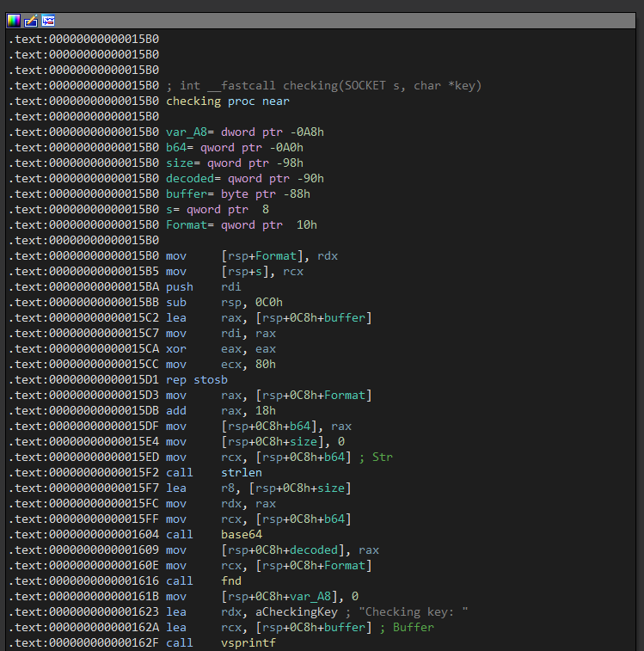Click 'mov rdi, rax' instruction
This screenshot has width=644, height=651.
221,333
